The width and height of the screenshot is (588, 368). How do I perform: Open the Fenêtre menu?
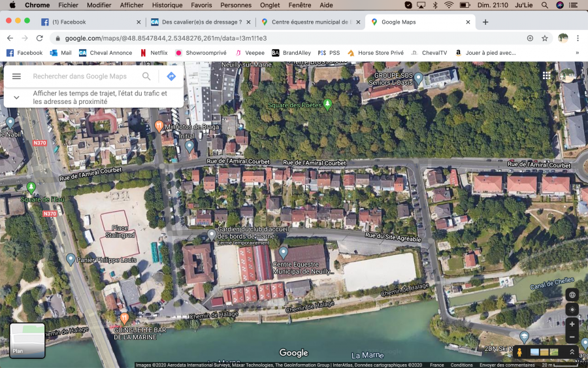(300, 5)
